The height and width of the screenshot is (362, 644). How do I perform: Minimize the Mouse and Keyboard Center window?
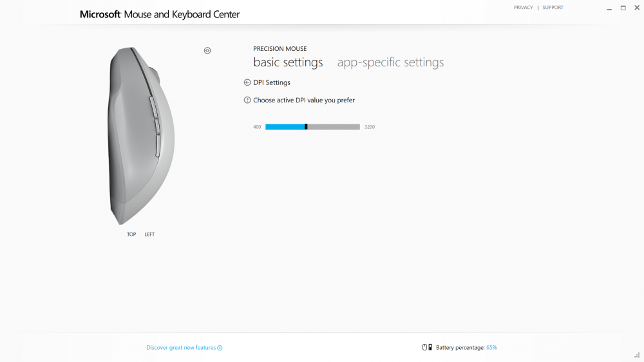(x=609, y=8)
